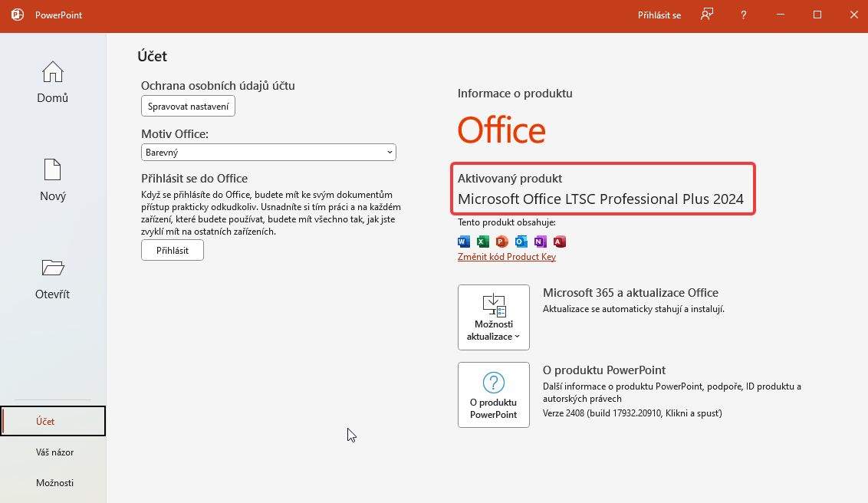The height and width of the screenshot is (503, 868).
Task: Click the Office logo text
Action: pos(501,130)
